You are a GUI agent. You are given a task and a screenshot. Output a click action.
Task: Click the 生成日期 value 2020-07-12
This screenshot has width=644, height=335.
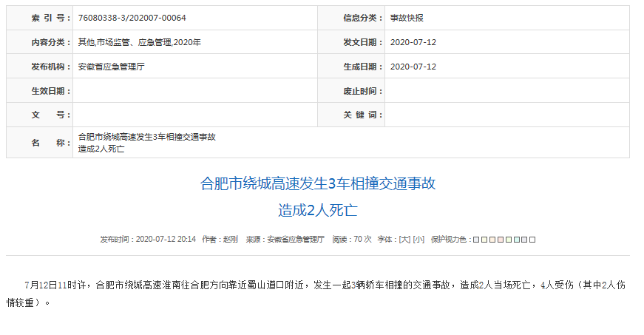coord(413,67)
